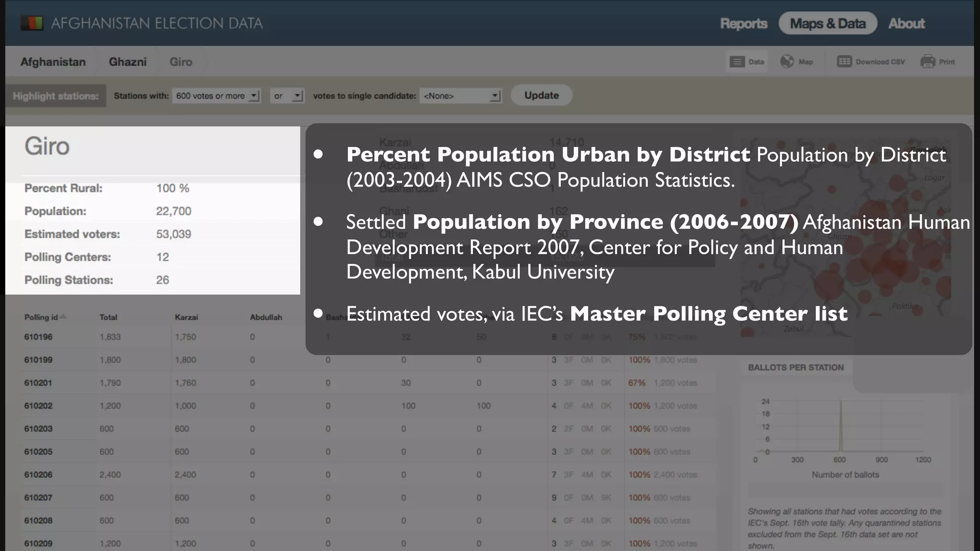Sort by Polling id arrow icon
Viewport: 980px width, 551px height.
[x=63, y=317]
